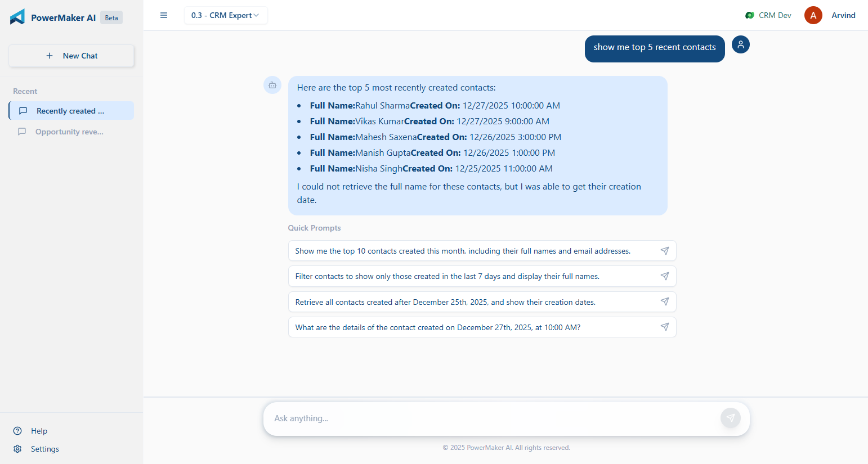
Task: Start a New Chat
Action: point(71,56)
